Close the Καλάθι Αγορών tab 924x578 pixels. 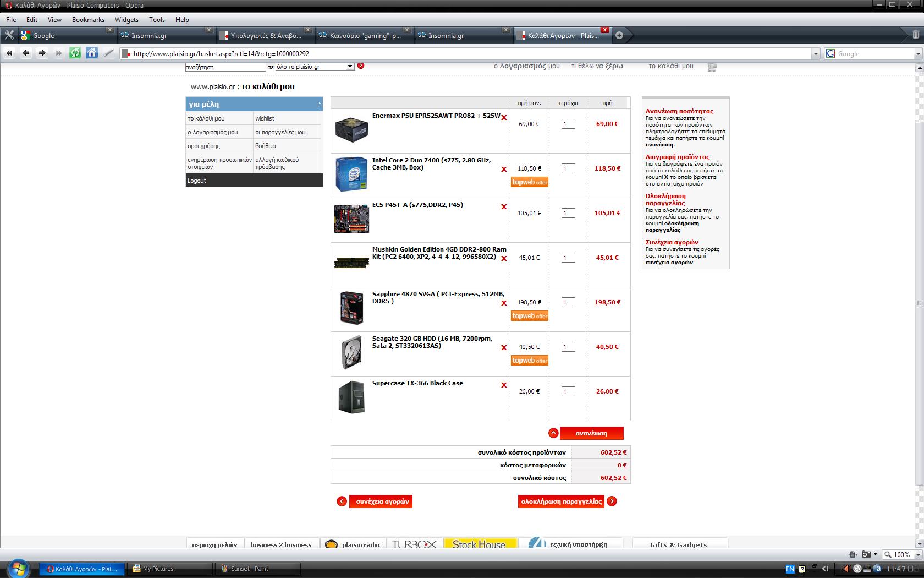605,30
